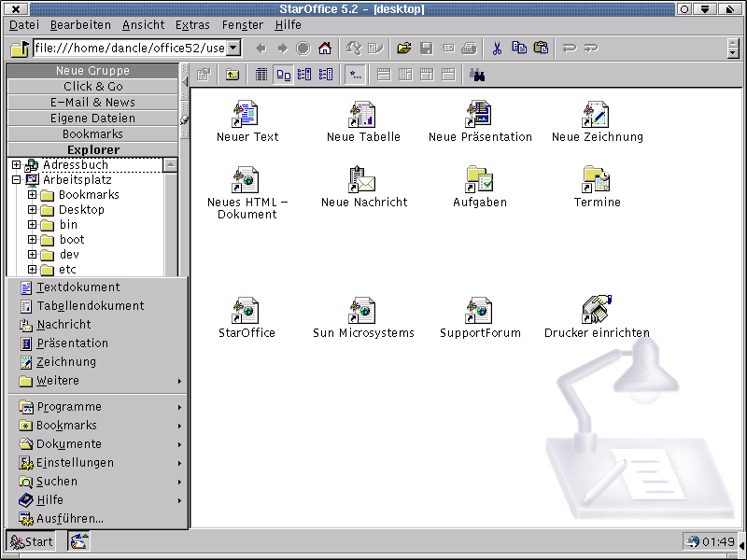Click the Undo arrow icon

(x=570, y=49)
